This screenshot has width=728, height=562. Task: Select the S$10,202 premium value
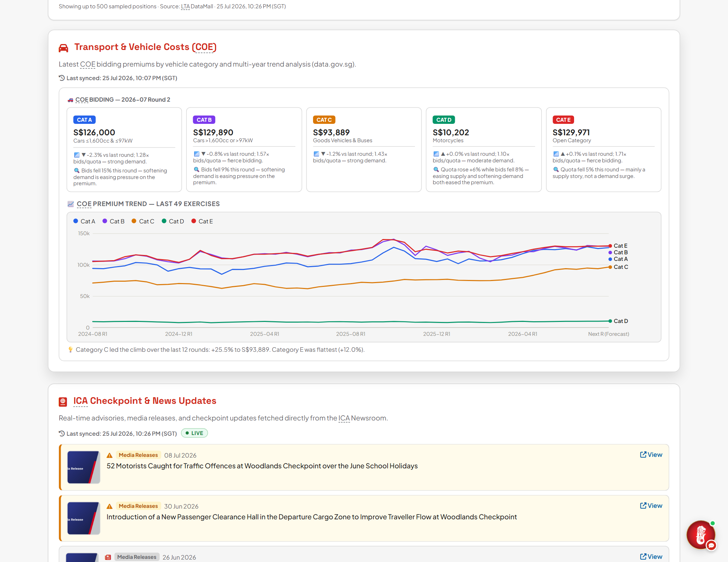pos(451,133)
